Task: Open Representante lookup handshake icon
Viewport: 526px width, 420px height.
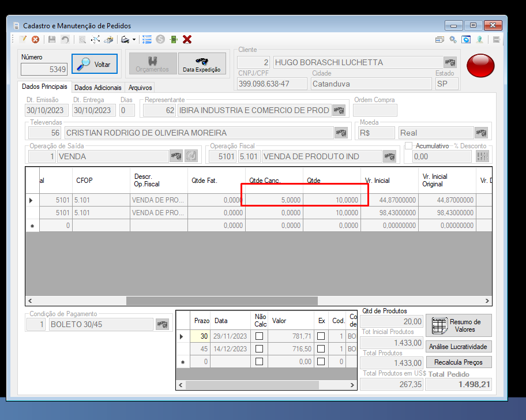Action: coord(339,110)
